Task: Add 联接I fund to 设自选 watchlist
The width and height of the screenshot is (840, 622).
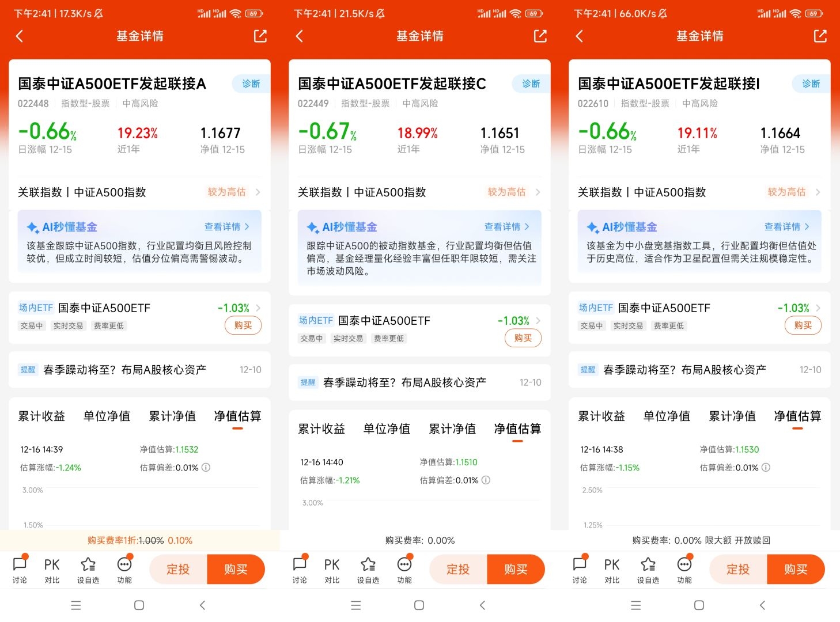Action: coord(648,570)
